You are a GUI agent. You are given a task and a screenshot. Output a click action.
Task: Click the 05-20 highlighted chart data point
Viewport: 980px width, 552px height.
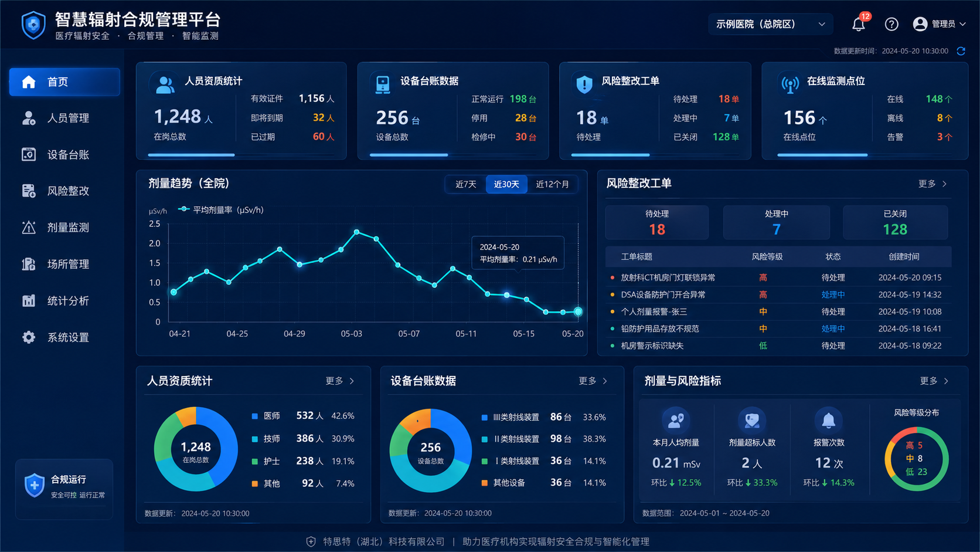tap(578, 311)
